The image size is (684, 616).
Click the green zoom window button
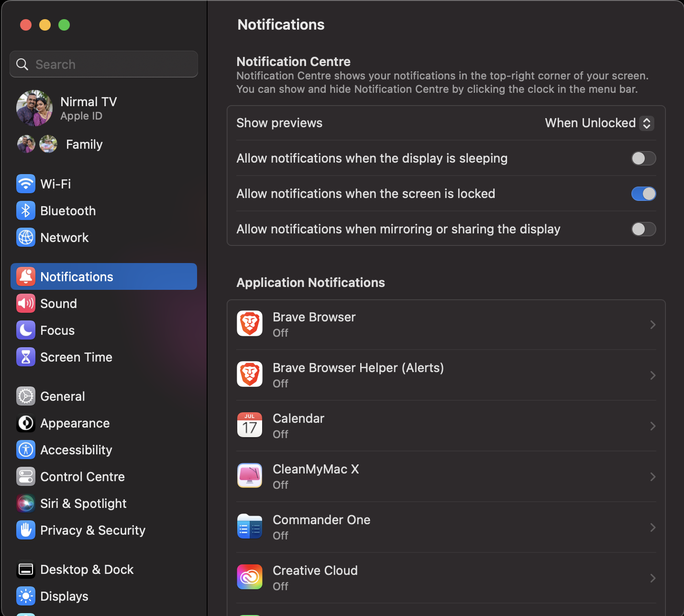(64, 25)
